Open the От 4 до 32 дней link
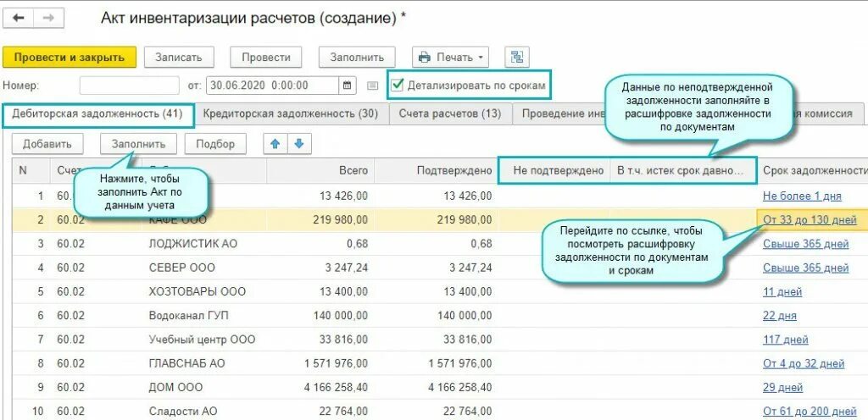Viewport: 868px width, 420px height. (x=804, y=363)
